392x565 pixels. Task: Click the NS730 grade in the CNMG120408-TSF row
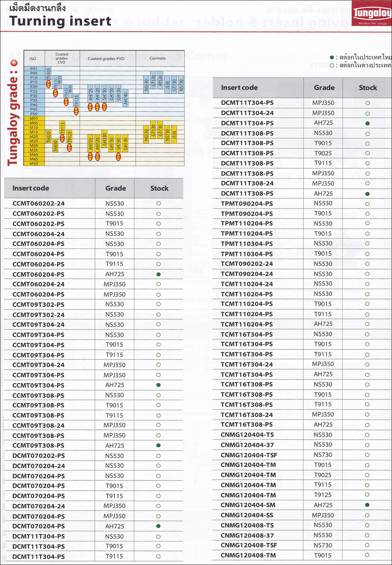323,545
